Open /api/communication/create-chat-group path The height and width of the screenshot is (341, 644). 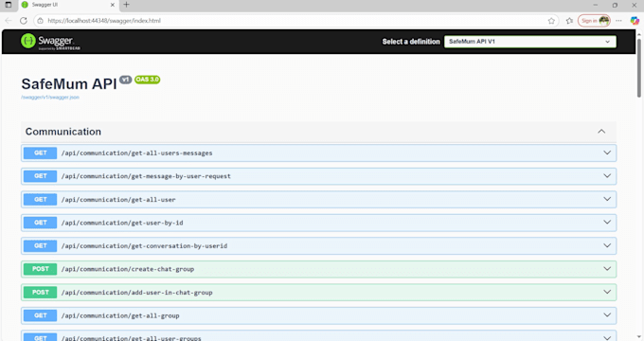point(128,269)
